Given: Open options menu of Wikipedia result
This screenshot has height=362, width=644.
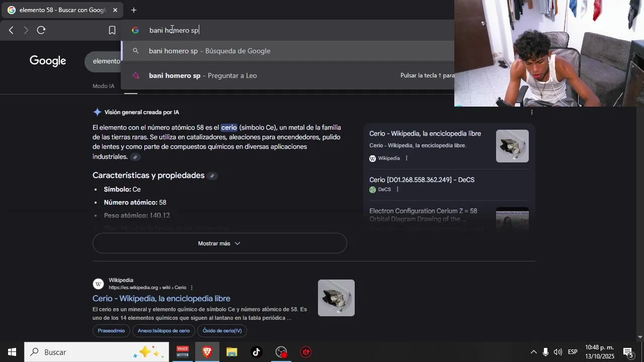Looking at the screenshot, I should (x=192, y=288).
